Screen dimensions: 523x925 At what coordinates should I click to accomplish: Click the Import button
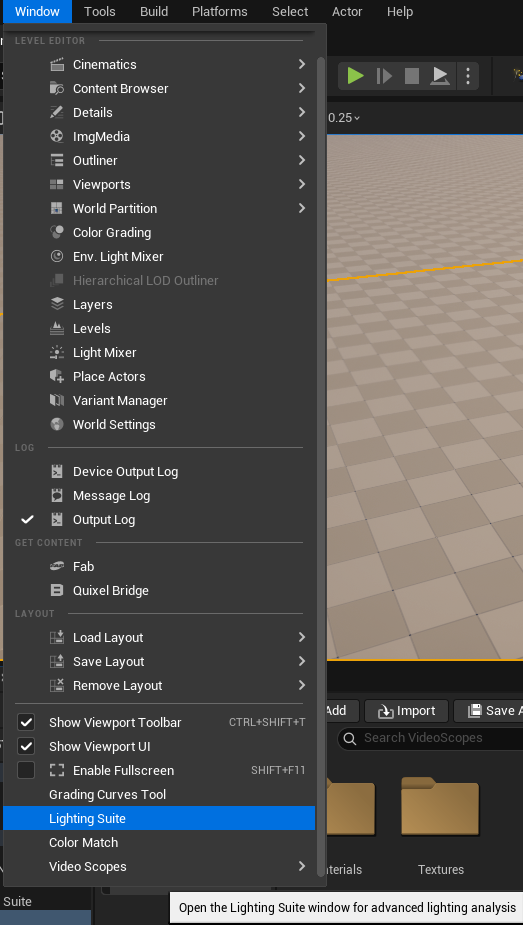tap(407, 711)
